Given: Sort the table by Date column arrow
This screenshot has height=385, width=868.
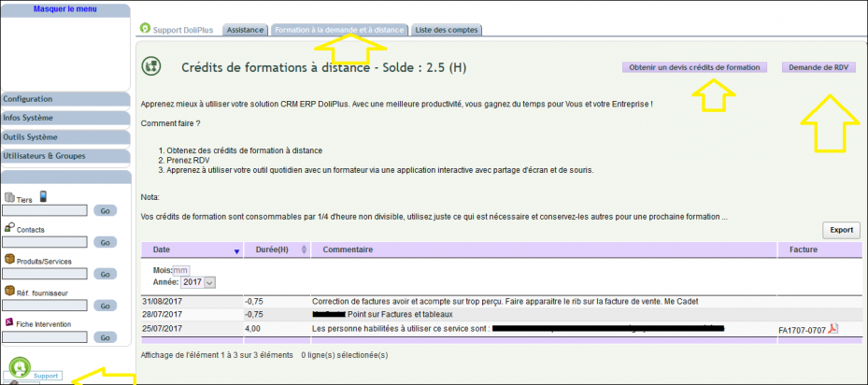Looking at the screenshot, I should [x=237, y=251].
